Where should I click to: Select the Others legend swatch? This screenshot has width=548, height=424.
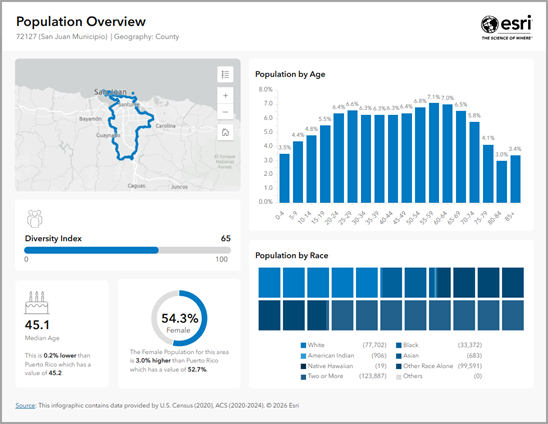[x=399, y=377]
